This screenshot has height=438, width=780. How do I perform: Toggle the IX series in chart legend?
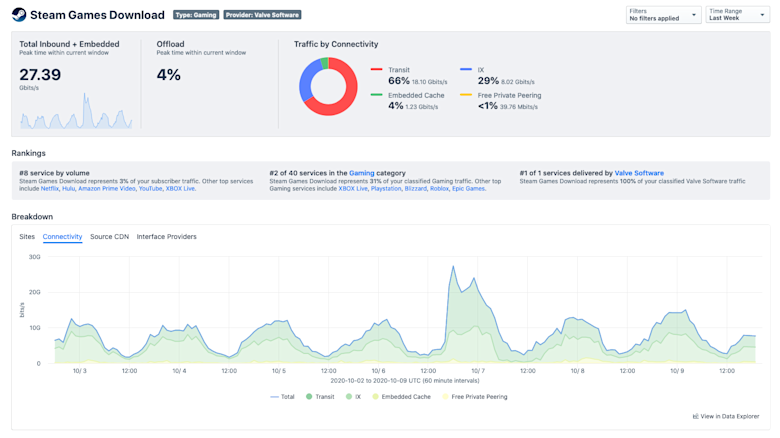[x=353, y=397]
